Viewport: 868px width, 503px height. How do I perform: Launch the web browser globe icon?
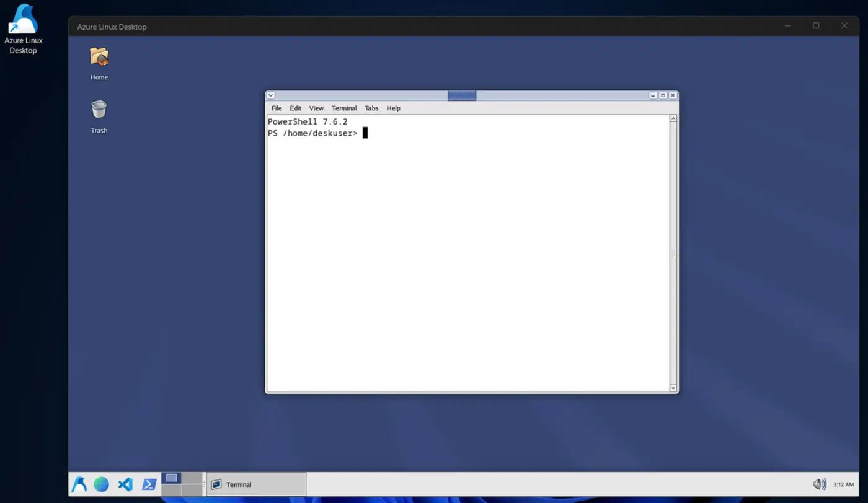point(102,484)
